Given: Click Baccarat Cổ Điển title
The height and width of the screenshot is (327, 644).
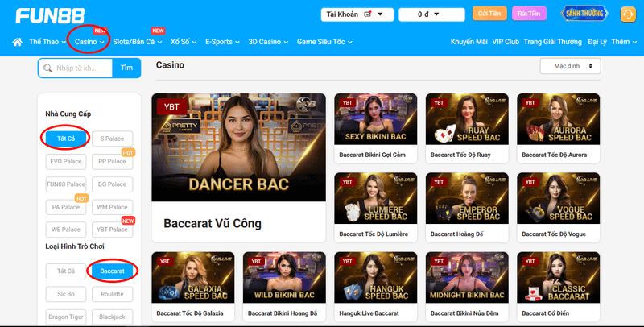Looking at the screenshot, I should (545, 313).
